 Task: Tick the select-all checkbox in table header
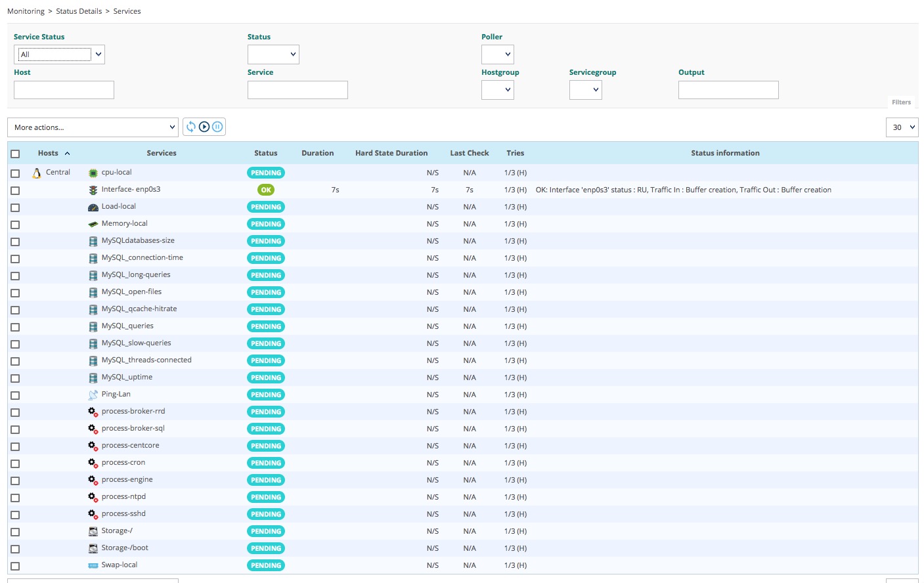point(15,154)
